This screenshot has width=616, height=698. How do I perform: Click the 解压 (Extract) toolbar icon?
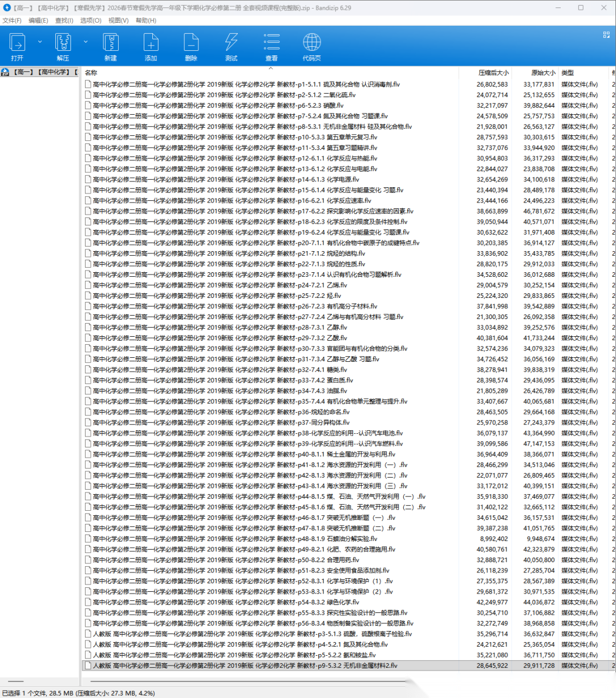tap(63, 46)
